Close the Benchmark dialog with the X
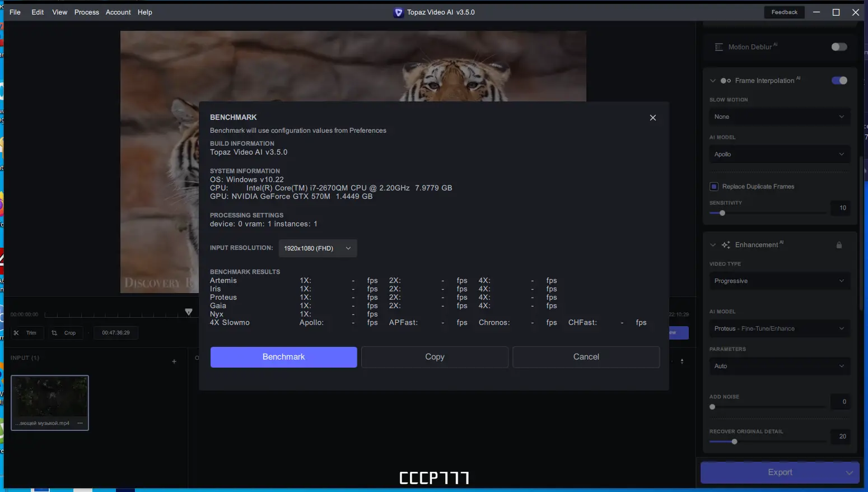The image size is (868, 492). [x=652, y=118]
